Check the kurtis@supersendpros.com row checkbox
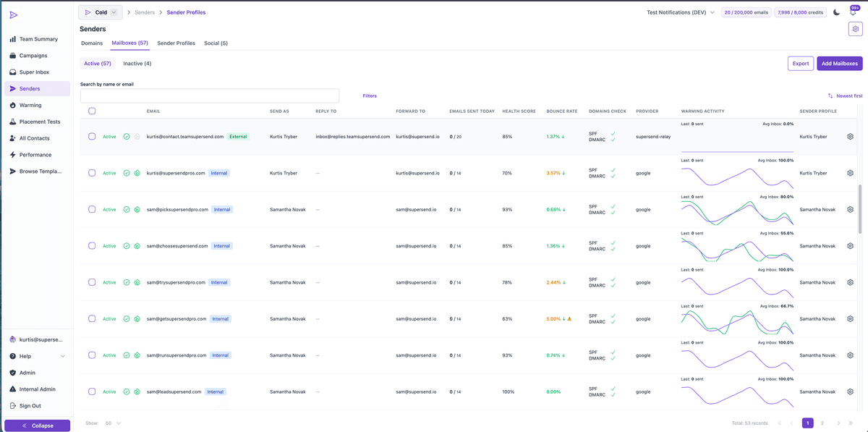 click(x=91, y=172)
